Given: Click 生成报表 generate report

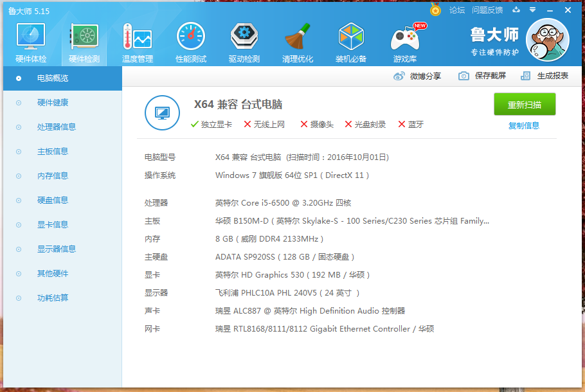Looking at the screenshot, I should pyautogui.click(x=544, y=76).
